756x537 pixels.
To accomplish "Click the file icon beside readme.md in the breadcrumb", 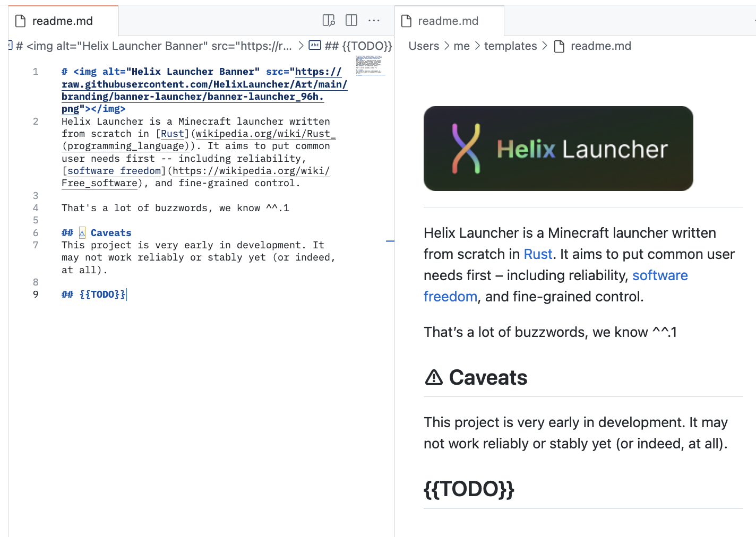I will point(559,46).
